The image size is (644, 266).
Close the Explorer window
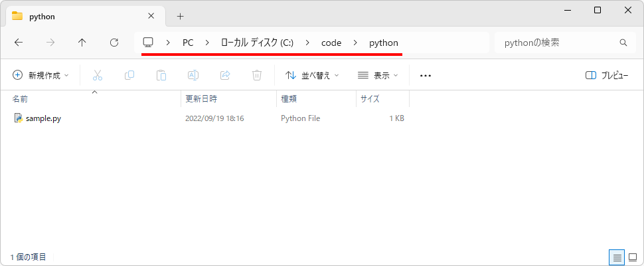point(628,10)
